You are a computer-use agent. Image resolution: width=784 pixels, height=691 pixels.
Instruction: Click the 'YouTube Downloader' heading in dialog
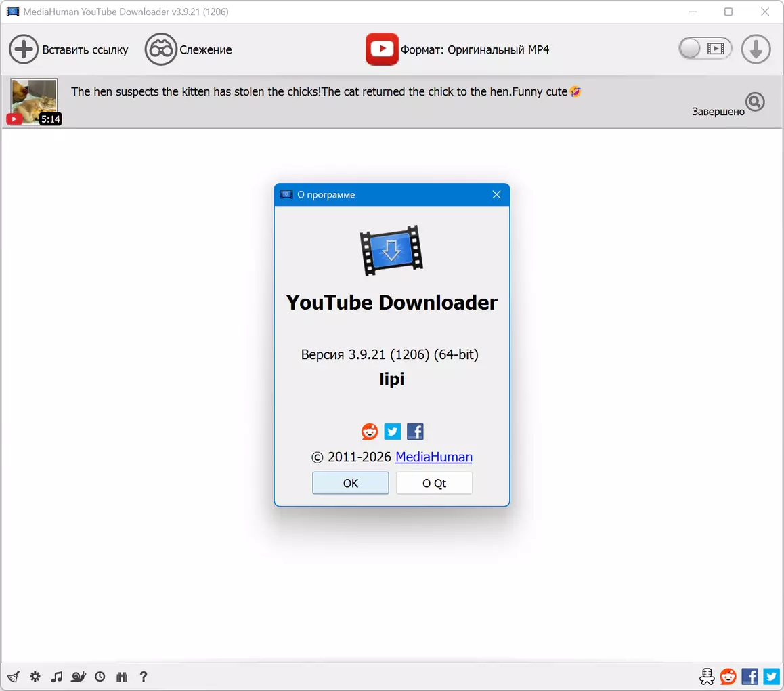(x=391, y=303)
